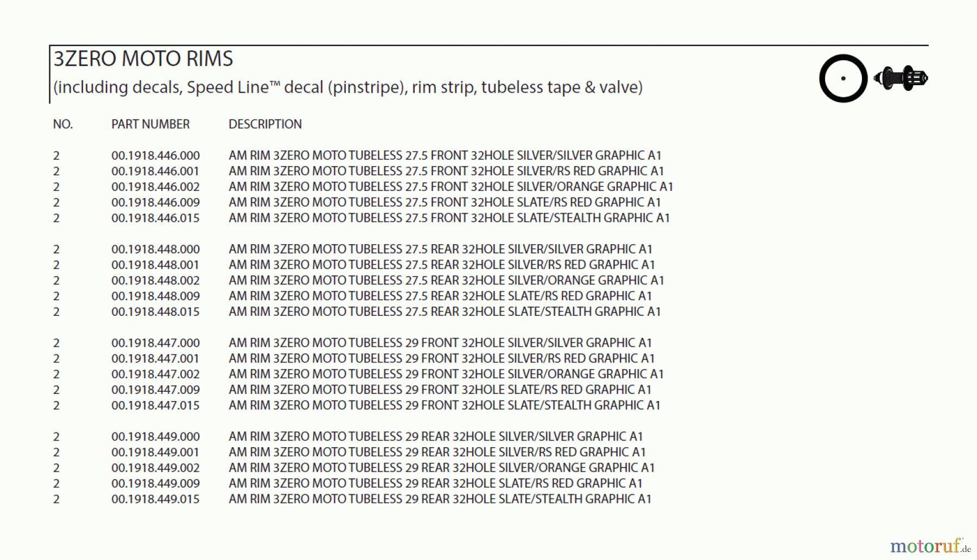Click 27.5 REAR SLATE/RS RED description
This screenshot has width=977, height=560.
[440, 296]
